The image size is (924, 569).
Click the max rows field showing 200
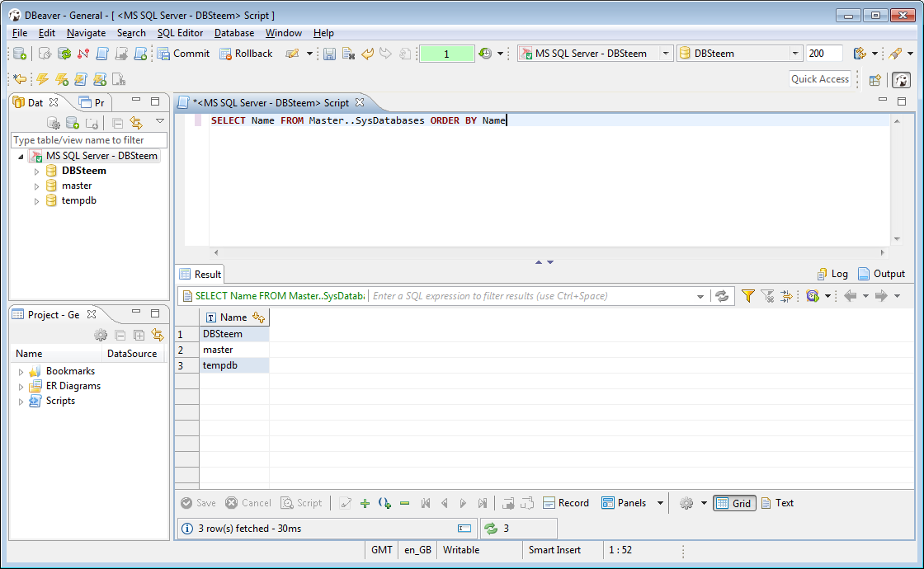tap(824, 54)
